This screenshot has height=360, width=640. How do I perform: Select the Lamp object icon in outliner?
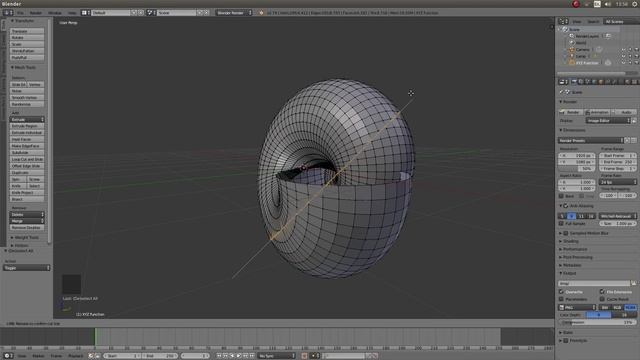pyautogui.click(x=572, y=56)
